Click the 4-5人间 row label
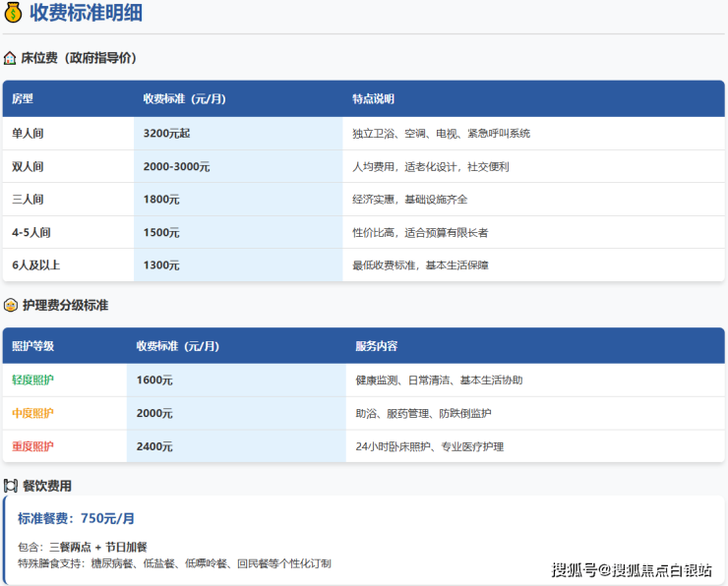The height and width of the screenshot is (586, 728). [30, 233]
